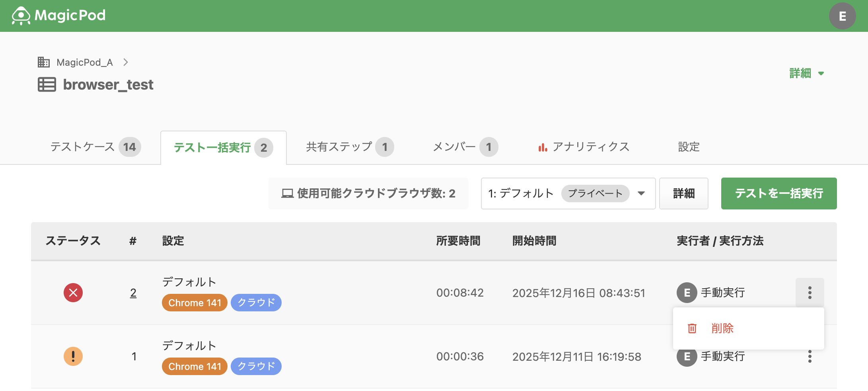The width and height of the screenshot is (868, 391).
Task: Open the 設定 tab
Action: (689, 147)
